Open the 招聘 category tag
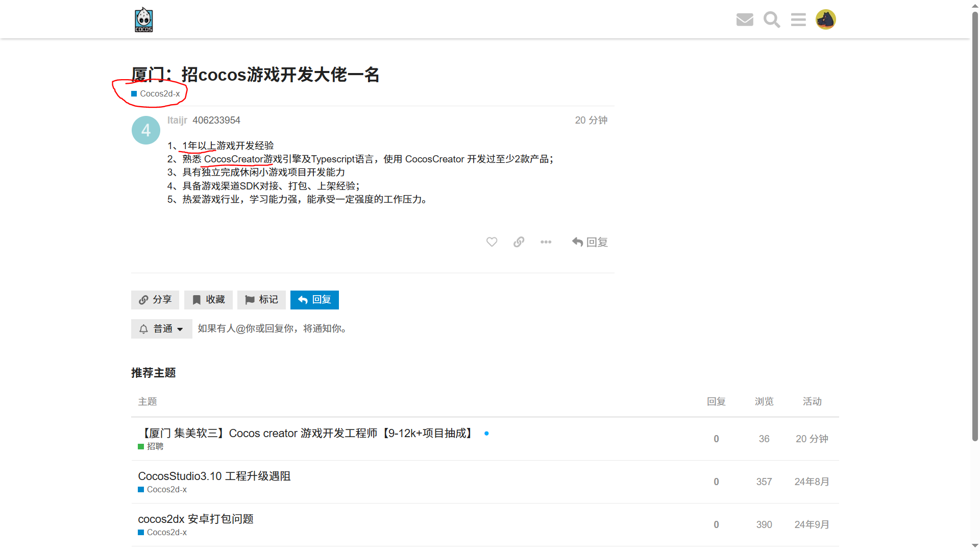The width and height of the screenshot is (980, 551). click(x=151, y=446)
